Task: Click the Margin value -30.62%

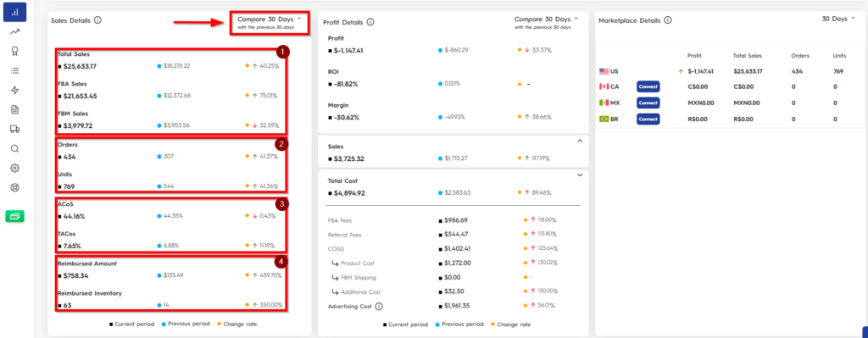Action: [x=347, y=118]
